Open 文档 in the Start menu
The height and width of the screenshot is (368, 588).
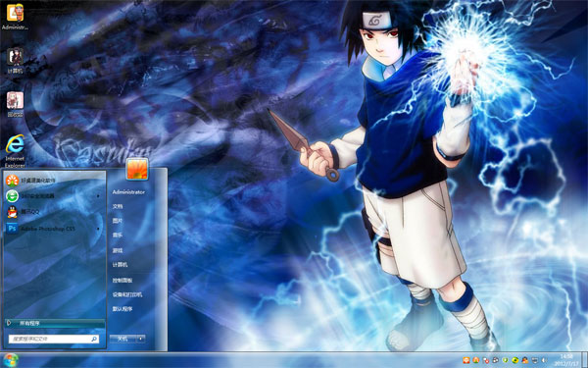(x=118, y=206)
